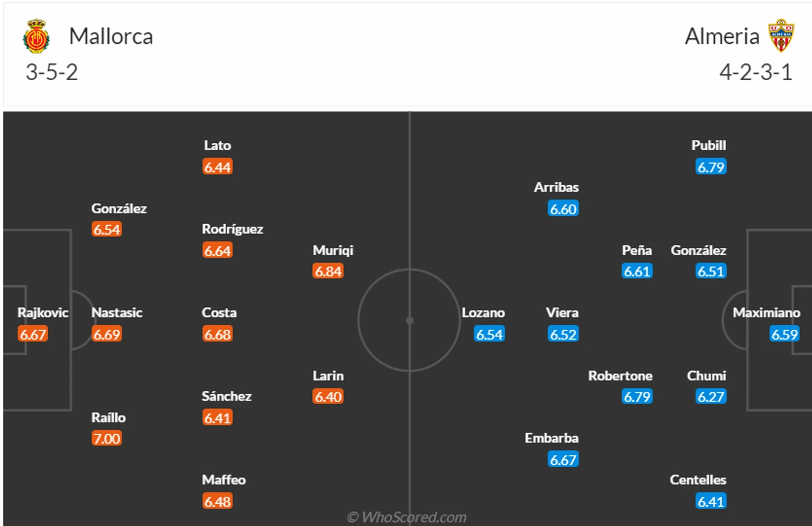The height and width of the screenshot is (526, 812).
Task: Click player Rajkovic in Mallorca goal
Action: pyautogui.click(x=43, y=312)
